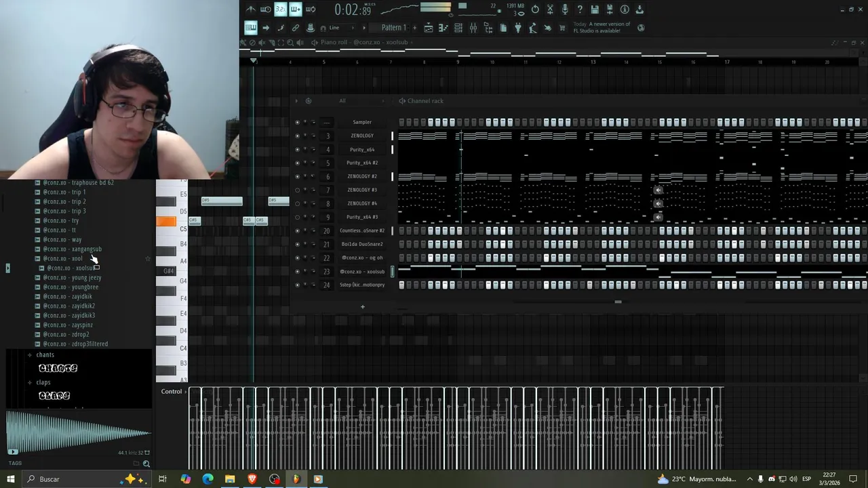The width and height of the screenshot is (868, 488).
Task: Toggle the blend recording overdub button
Action: pos(296,9)
